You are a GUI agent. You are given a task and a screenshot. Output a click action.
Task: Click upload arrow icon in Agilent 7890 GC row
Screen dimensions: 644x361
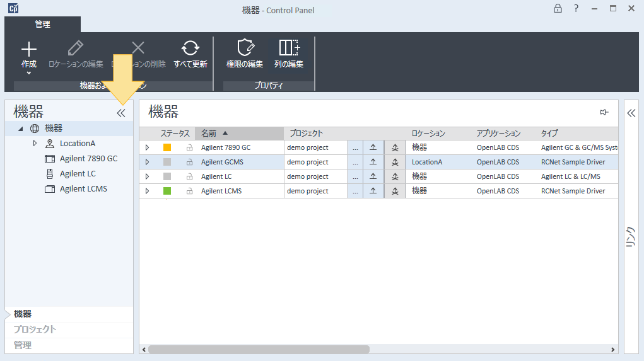click(x=373, y=147)
